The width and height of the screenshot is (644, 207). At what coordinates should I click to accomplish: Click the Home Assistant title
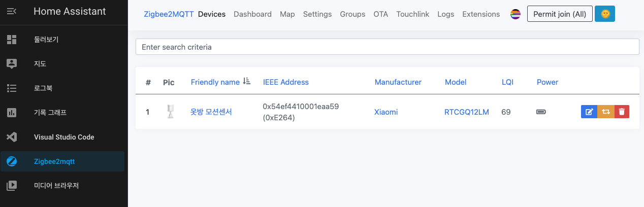[x=70, y=11]
